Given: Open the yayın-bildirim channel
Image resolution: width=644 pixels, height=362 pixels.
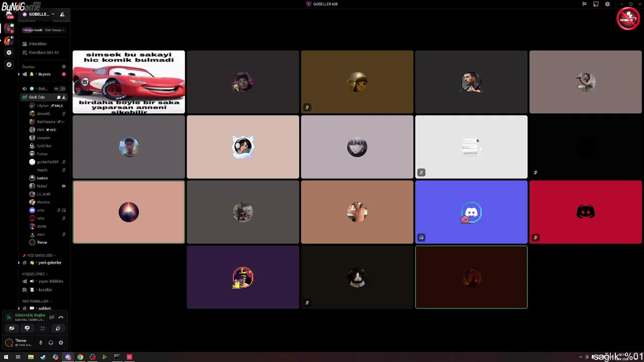Looking at the screenshot, I should coord(44,282).
